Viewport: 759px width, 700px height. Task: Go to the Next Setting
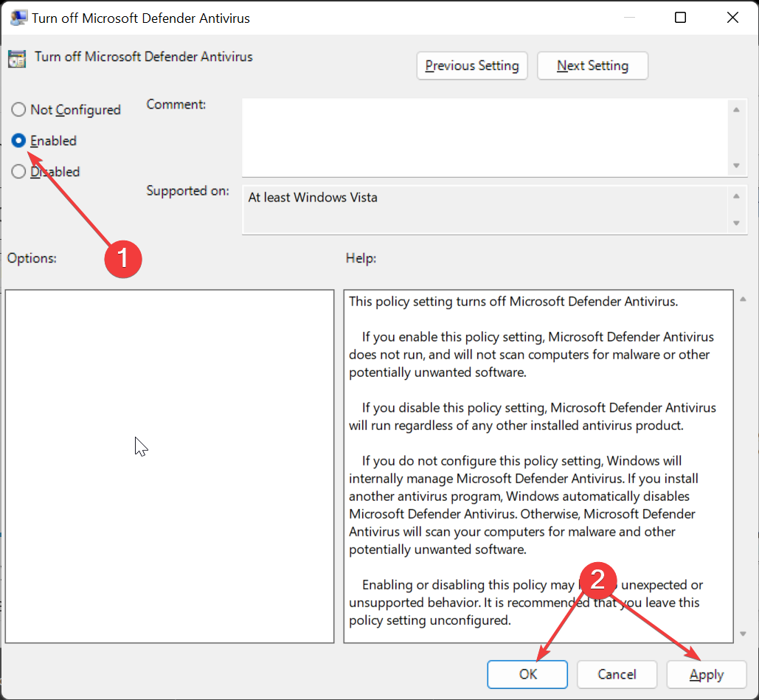592,66
